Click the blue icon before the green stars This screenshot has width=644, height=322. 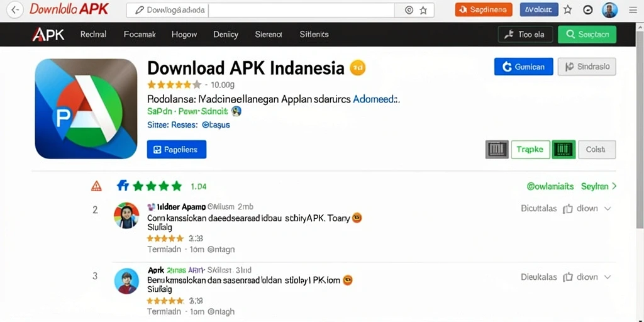point(123,186)
